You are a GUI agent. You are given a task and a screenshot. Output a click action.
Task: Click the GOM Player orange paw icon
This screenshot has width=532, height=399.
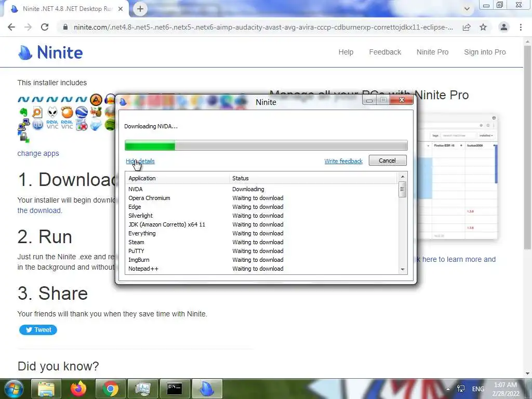coord(67,112)
